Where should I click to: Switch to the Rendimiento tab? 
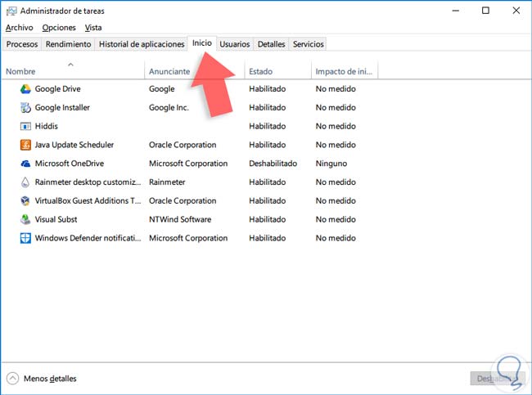click(x=68, y=44)
